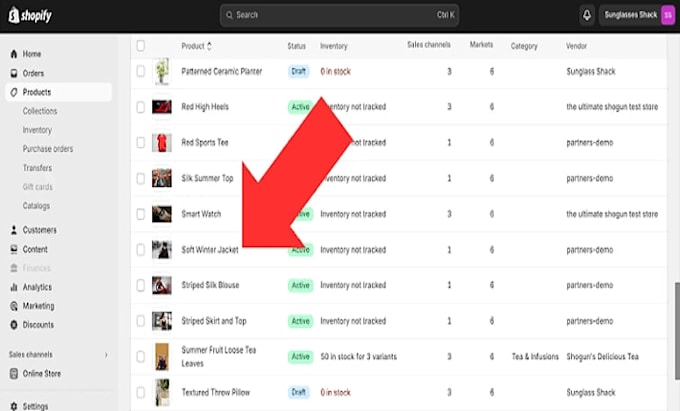Click the Discounts badge icon

point(14,325)
